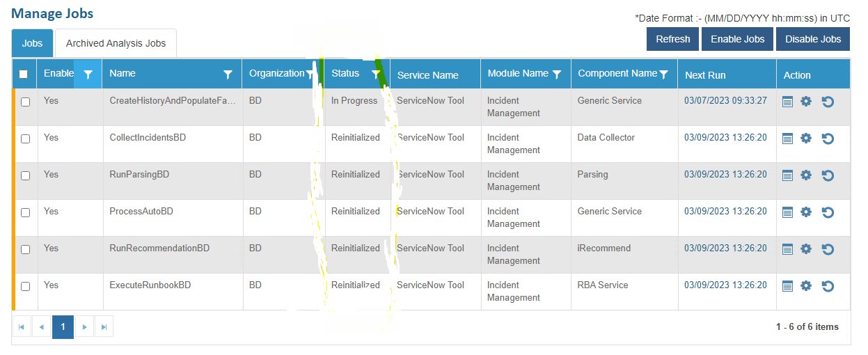The image size is (868, 355).
Task: Open the Module Name column filter
Action: 557,74
